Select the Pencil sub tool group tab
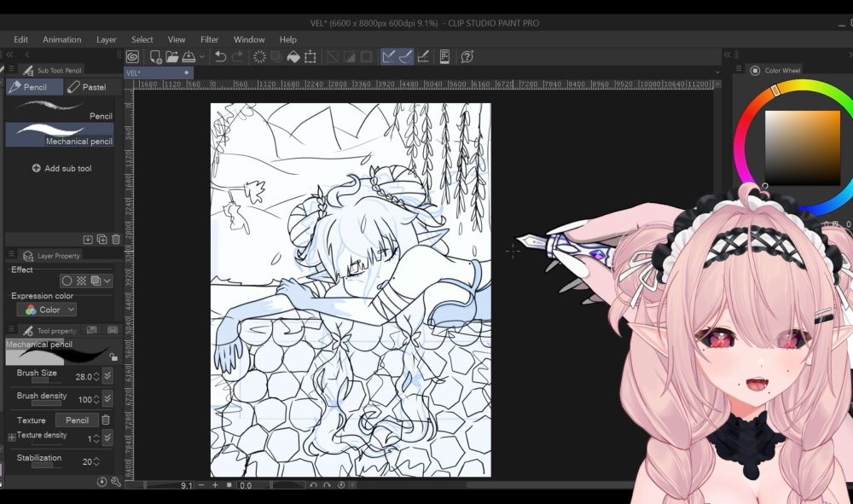The width and height of the screenshot is (853, 504). (35, 87)
